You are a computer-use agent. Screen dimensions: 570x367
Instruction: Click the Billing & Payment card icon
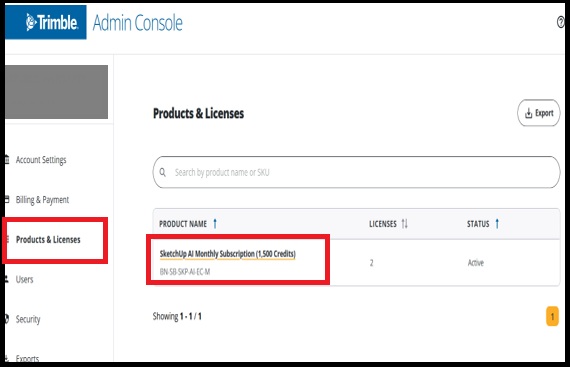(x=7, y=199)
